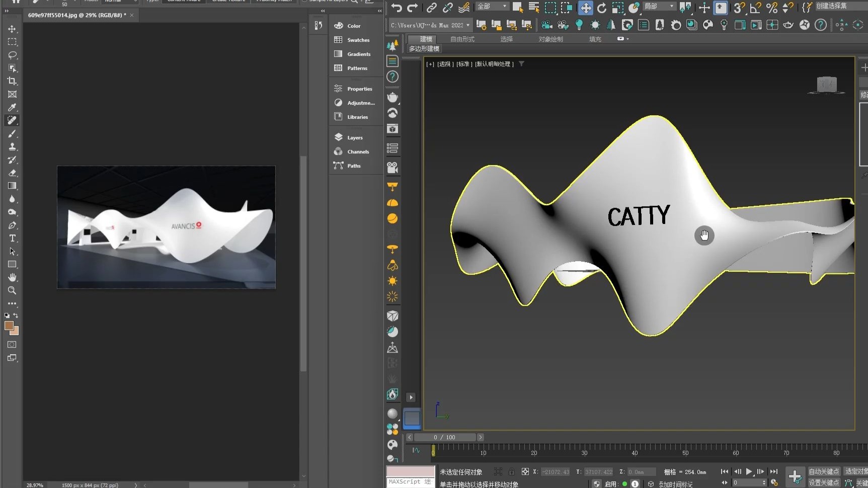868x488 pixels.
Task: Activate Select and Rotate tool
Action: pos(602,8)
